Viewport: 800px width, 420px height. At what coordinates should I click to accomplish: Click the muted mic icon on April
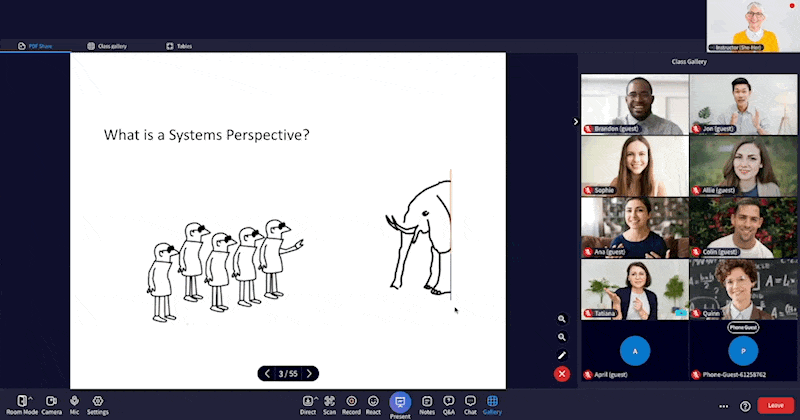588,375
